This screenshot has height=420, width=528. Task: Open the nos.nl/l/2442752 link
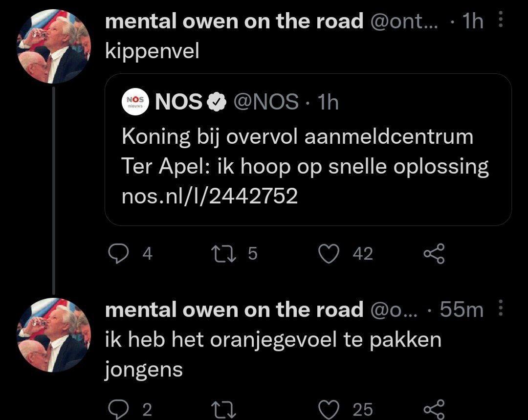tap(210, 196)
